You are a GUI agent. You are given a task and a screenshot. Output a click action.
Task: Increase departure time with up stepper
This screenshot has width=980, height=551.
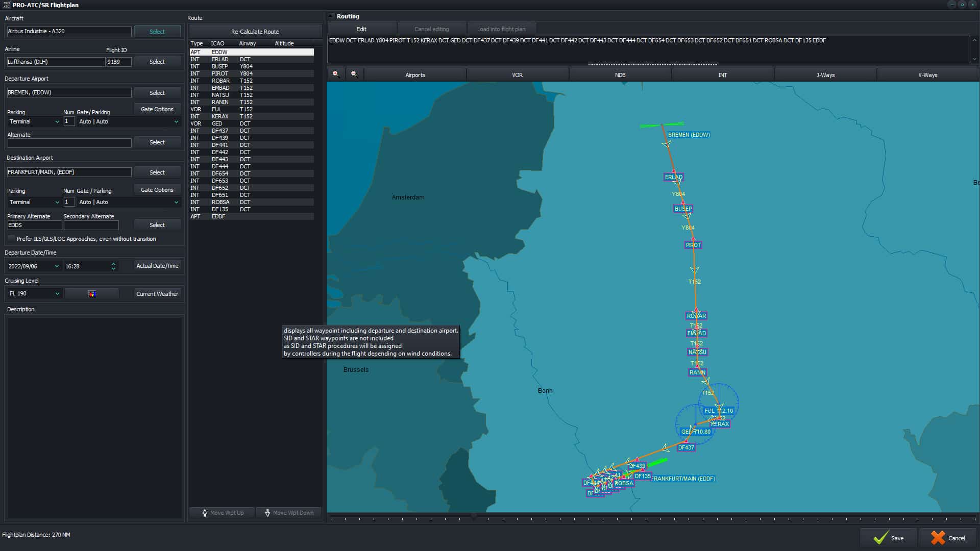point(113,263)
